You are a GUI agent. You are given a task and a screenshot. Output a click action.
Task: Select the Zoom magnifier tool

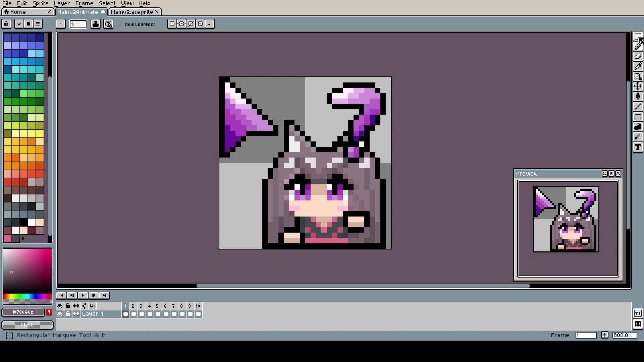638,76
